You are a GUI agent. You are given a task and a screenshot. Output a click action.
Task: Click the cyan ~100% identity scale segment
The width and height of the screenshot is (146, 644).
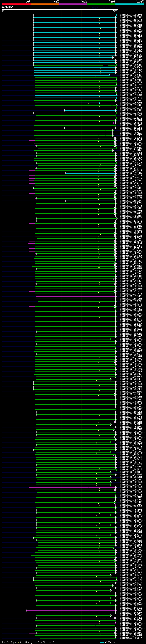click(x=130, y=4)
